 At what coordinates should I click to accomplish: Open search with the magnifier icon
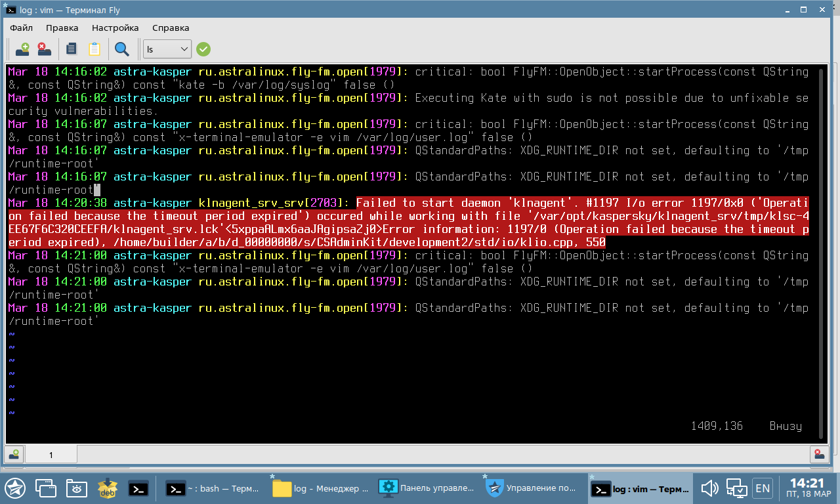pos(122,49)
